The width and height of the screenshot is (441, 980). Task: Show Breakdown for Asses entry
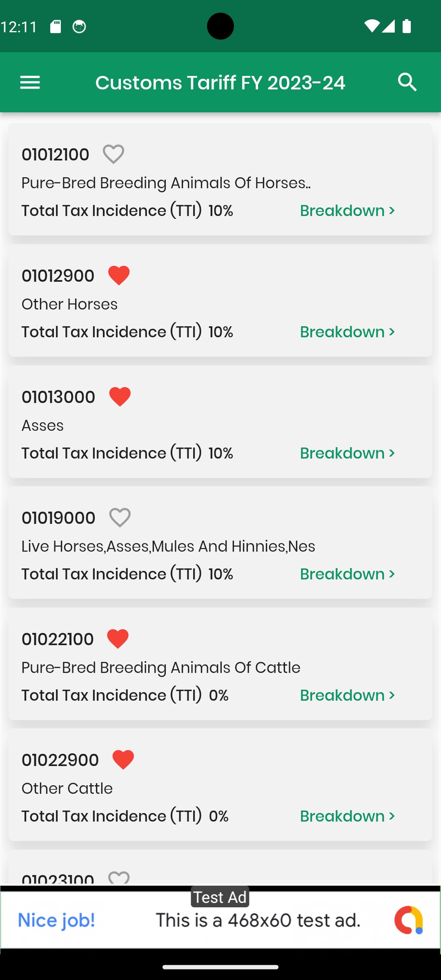pyautogui.click(x=347, y=453)
